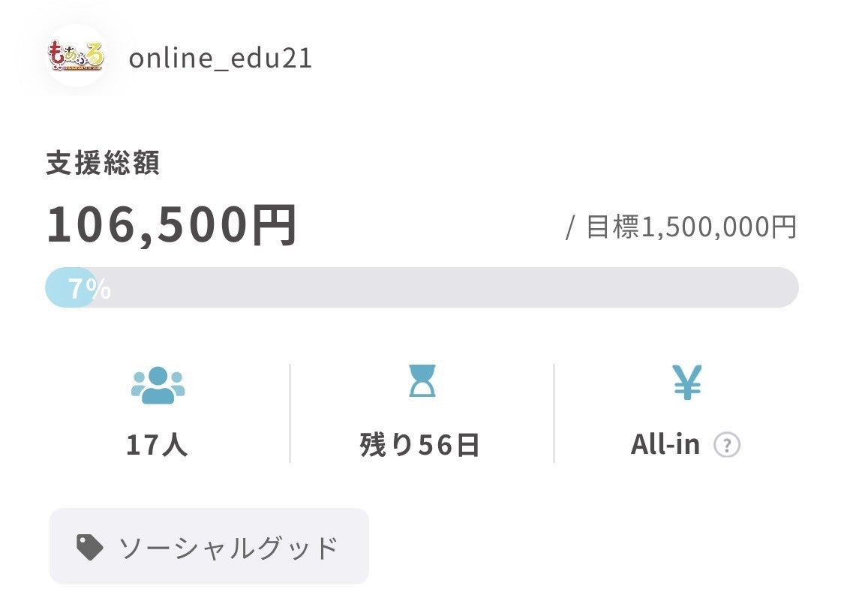Viewport: 844px width, 616px height.
Task: Click the 支援総額 heading
Action: 103,164
